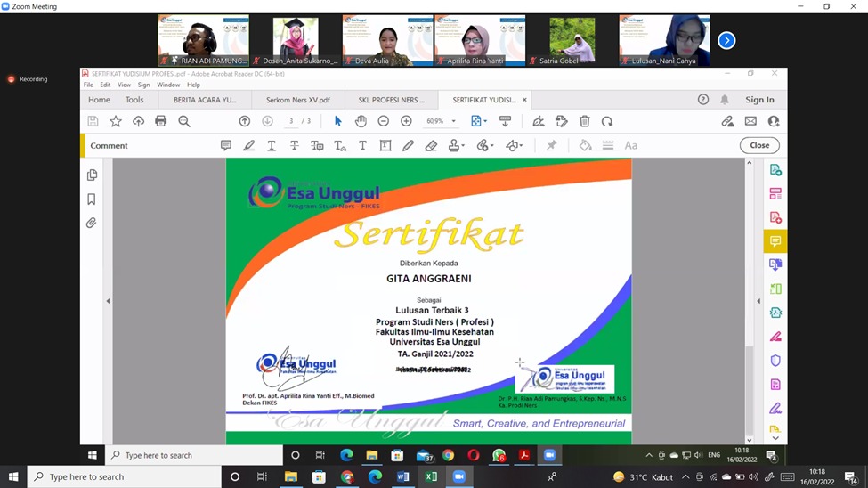Choose the pencil Drawing tool
This screenshot has width=868, height=488.
408,146
